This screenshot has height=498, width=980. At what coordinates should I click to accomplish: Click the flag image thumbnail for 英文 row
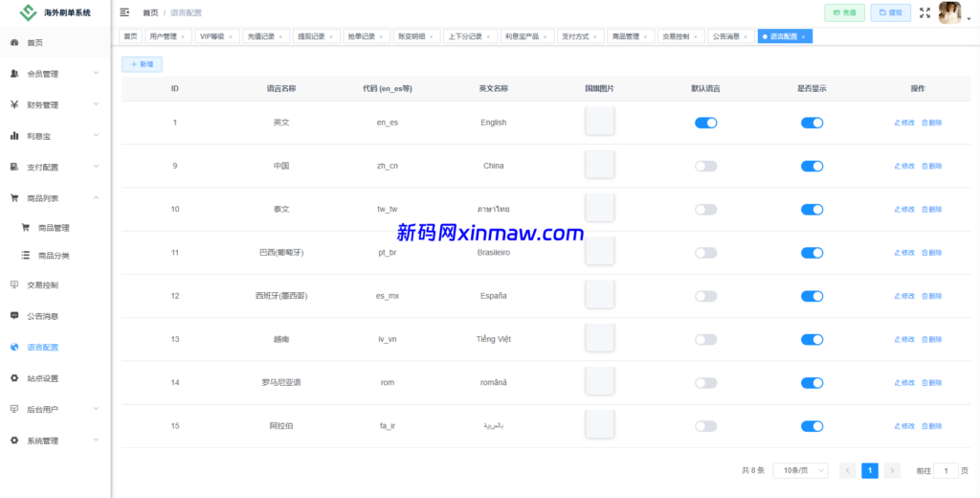(600, 121)
